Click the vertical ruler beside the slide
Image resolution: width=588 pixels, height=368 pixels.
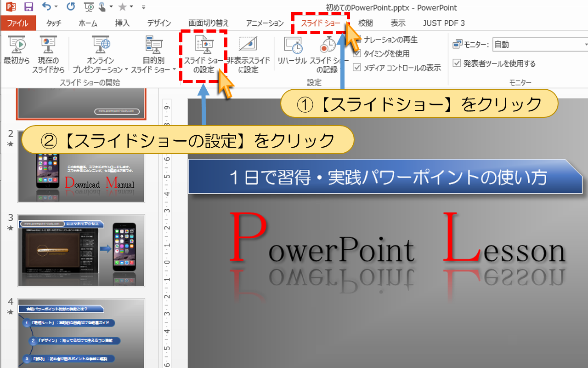click(168, 232)
